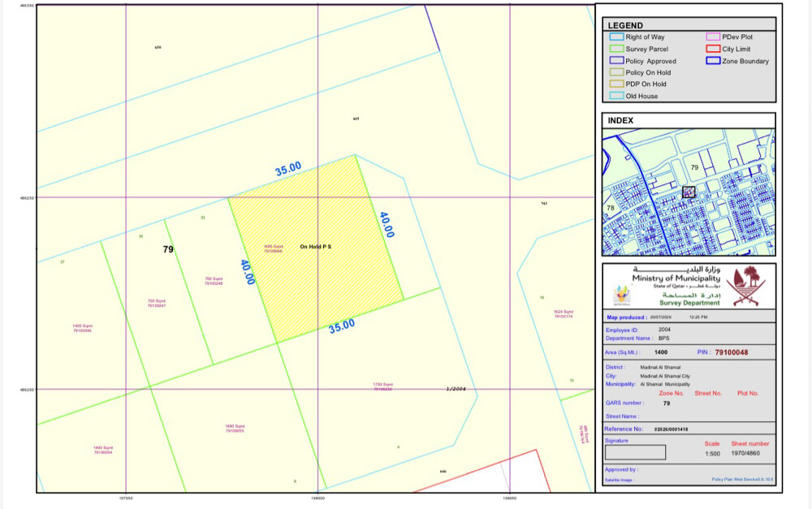This screenshot has height=509, width=812.
Task: Click the Reference No value I/2026/0001418
Action: tap(671, 429)
